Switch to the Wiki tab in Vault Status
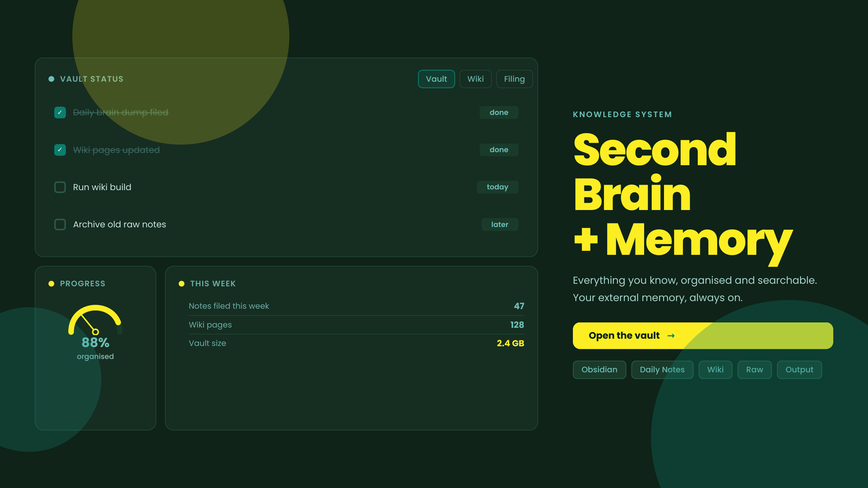Screen dimensions: 868x488 [x=475, y=79]
